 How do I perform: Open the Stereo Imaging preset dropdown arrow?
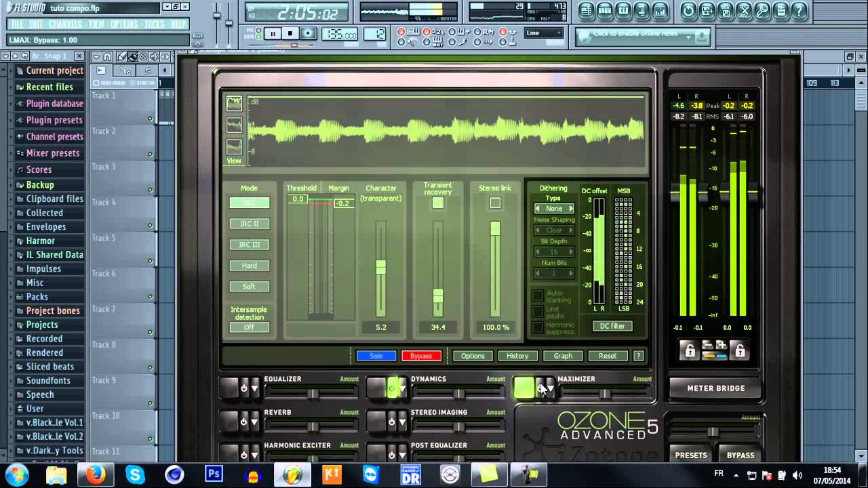pos(403,422)
